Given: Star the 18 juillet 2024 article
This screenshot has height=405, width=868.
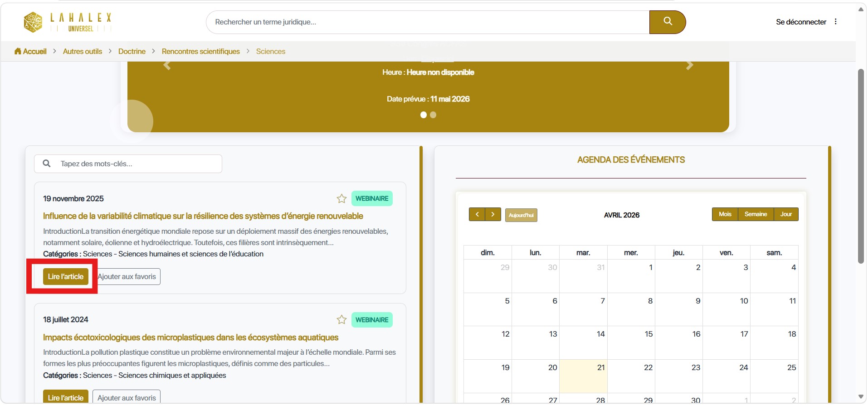Looking at the screenshot, I should coord(341,320).
